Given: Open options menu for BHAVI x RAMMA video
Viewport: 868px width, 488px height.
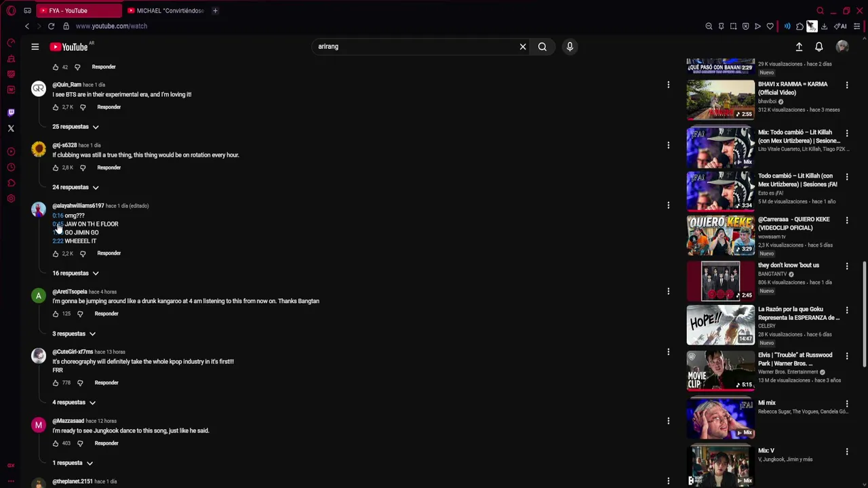Looking at the screenshot, I should [x=846, y=85].
